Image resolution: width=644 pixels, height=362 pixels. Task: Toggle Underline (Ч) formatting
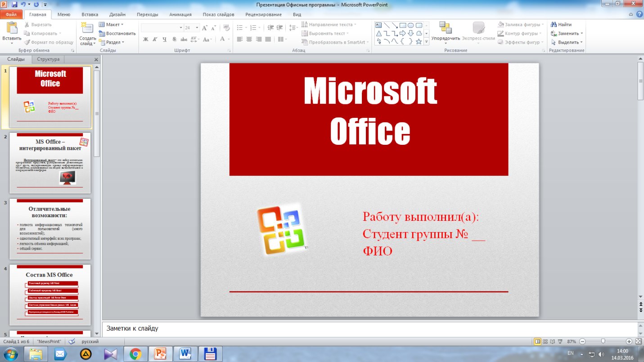click(165, 40)
